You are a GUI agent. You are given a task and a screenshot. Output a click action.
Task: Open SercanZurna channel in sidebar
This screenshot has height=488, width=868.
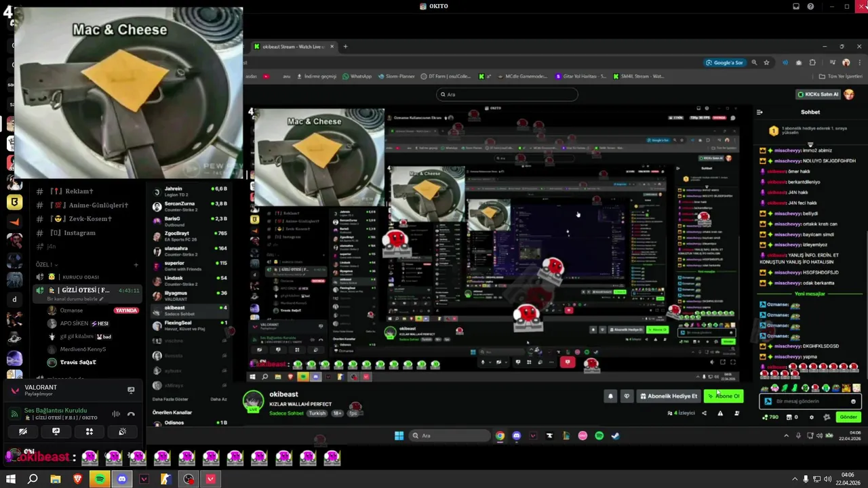pos(189,206)
